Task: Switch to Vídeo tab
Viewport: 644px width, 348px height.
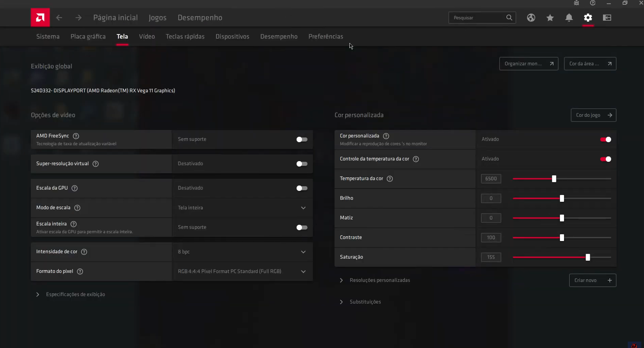Action: pyautogui.click(x=147, y=37)
